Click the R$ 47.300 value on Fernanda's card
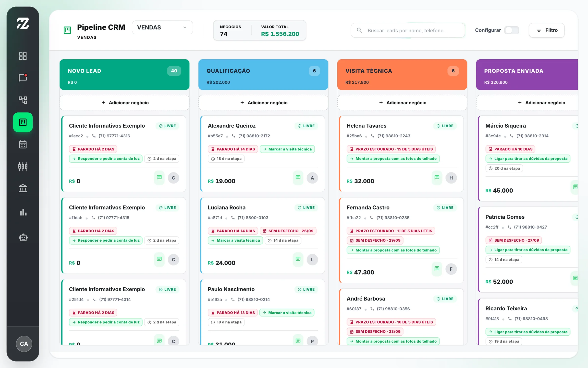The image size is (588, 368). (x=360, y=272)
